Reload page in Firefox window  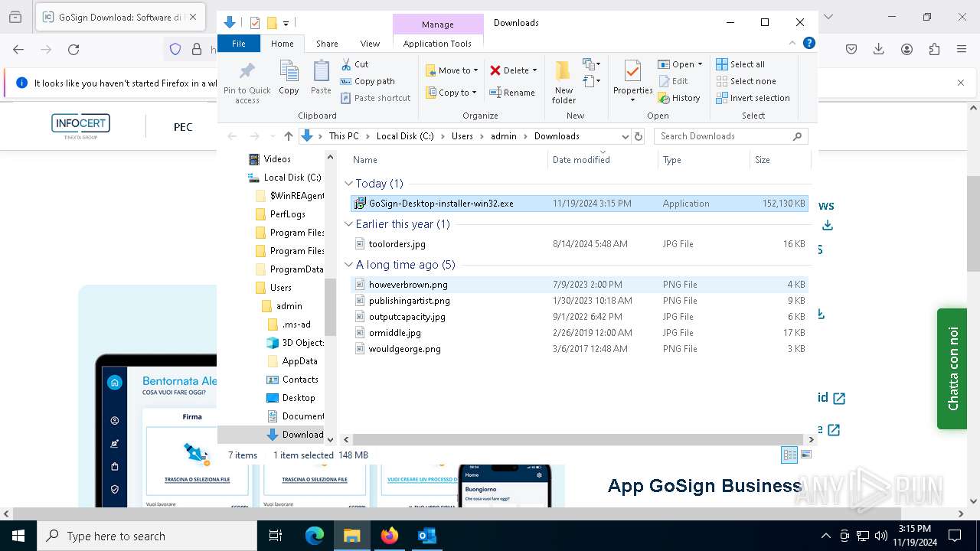coord(73,49)
